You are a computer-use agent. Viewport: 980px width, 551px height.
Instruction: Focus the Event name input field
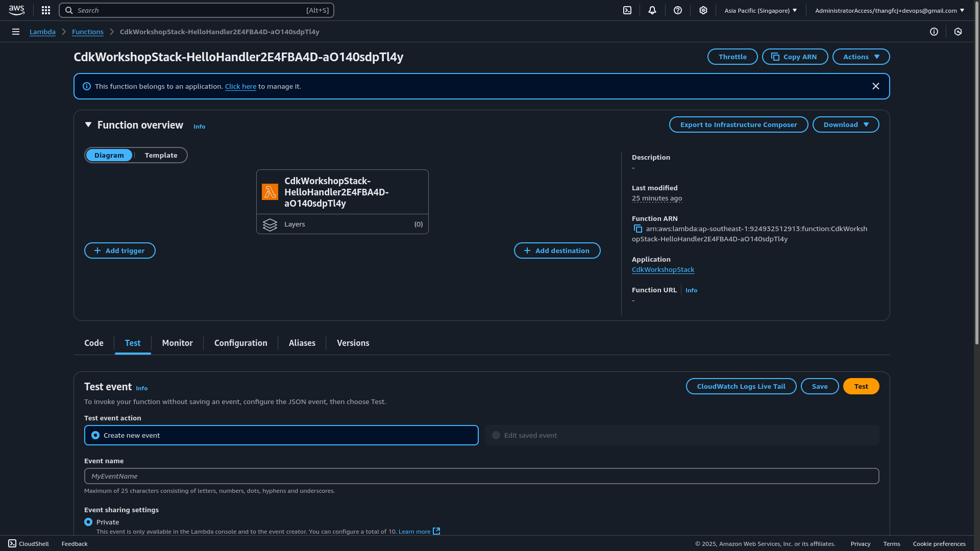point(482,476)
